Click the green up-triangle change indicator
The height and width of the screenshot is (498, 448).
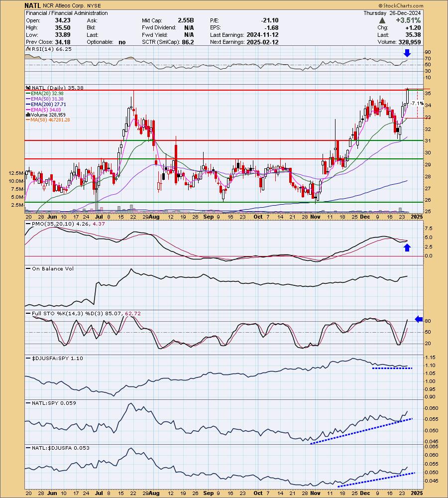coord(382,20)
